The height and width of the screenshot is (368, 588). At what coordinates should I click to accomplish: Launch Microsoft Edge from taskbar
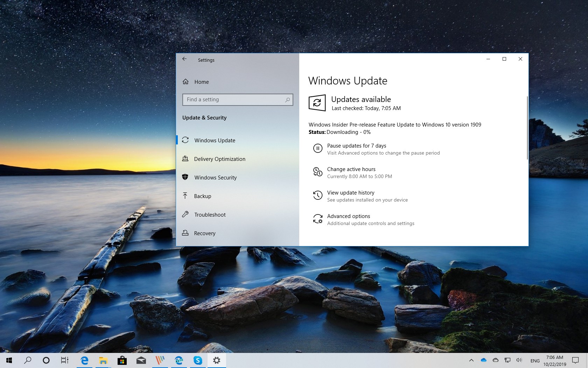coord(84,360)
